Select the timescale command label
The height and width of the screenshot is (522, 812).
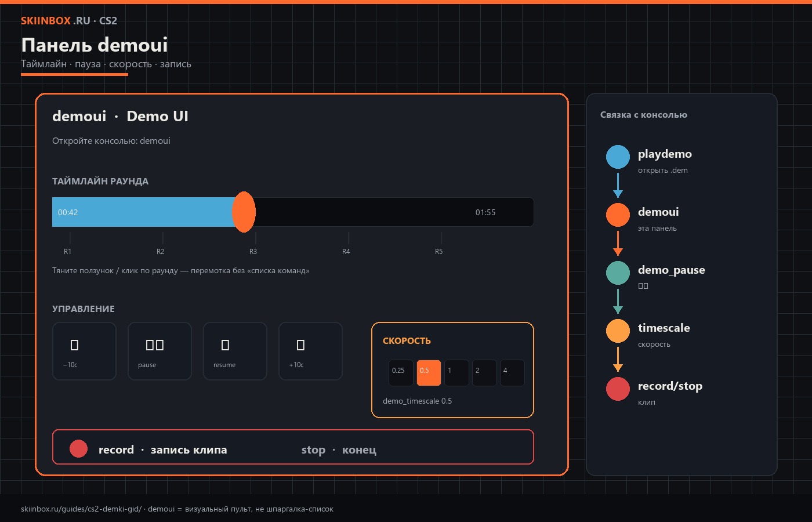pyautogui.click(x=664, y=328)
